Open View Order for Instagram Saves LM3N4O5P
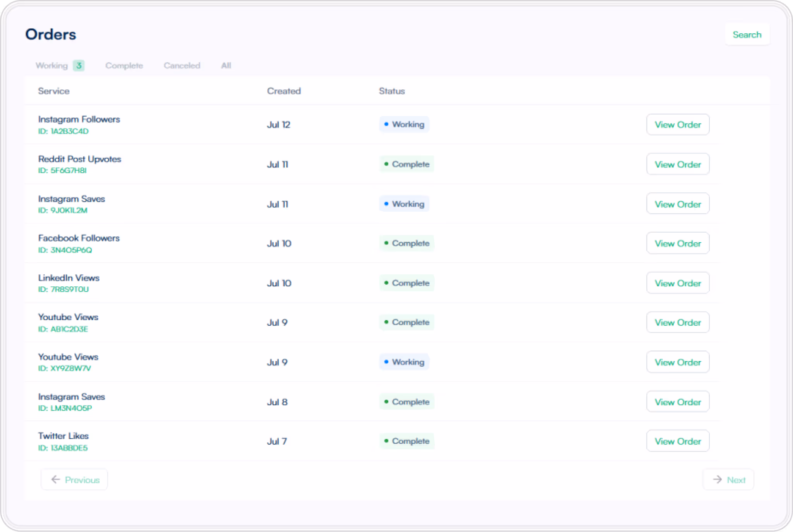Image resolution: width=793 pixels, height=532 pixels. point(678,402)
